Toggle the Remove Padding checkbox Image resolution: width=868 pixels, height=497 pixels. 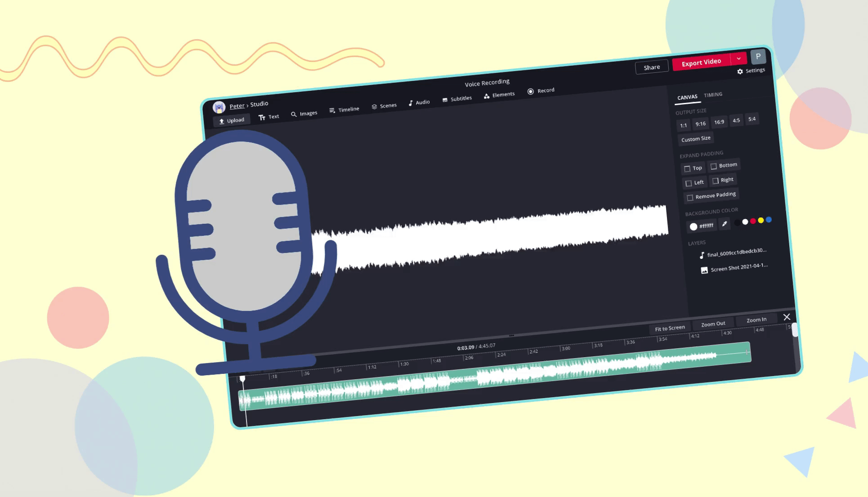point(689,195)
